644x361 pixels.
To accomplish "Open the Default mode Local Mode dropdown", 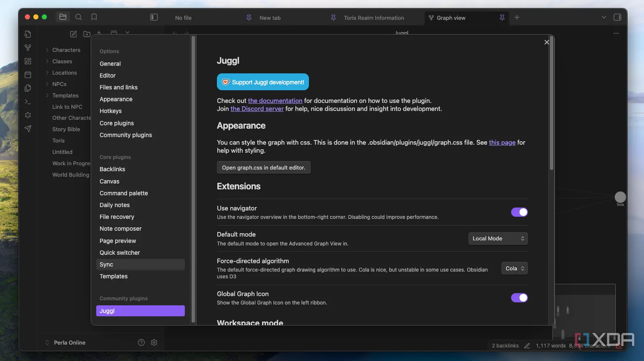I will click(498, 239).
